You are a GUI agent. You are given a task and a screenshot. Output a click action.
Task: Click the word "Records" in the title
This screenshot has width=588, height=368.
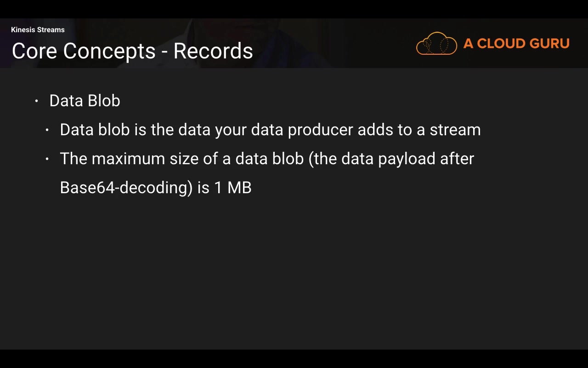213,51
